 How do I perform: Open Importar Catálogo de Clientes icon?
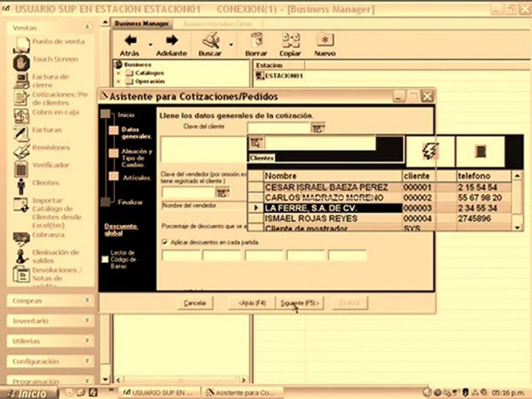(22, 204)
